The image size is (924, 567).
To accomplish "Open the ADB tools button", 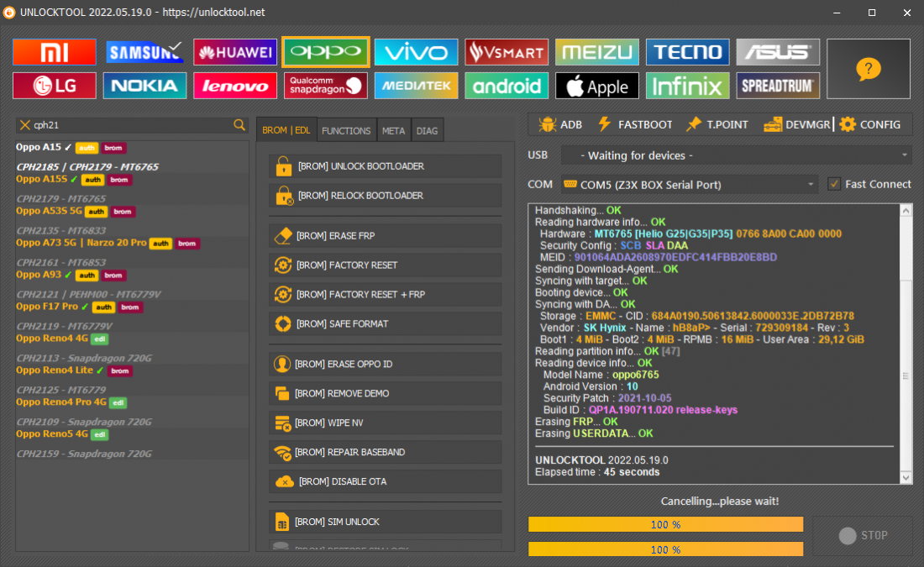I will [560, 124].
